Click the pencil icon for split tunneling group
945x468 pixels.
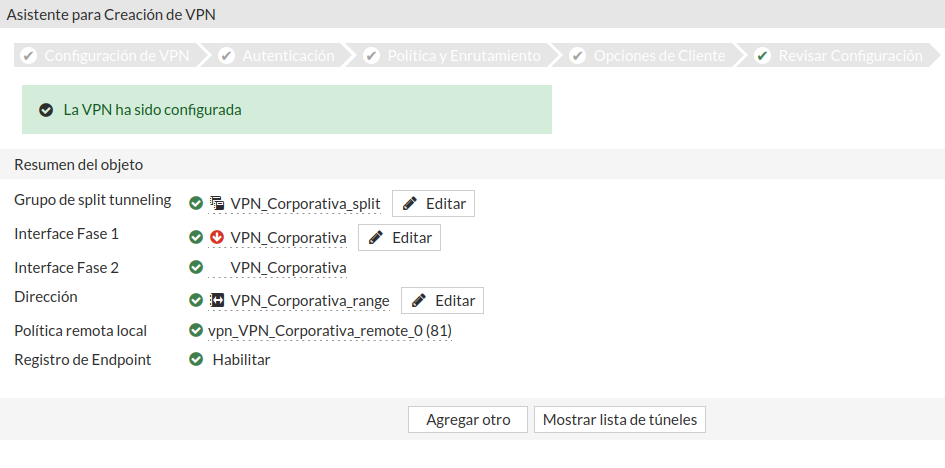[410, 204]
